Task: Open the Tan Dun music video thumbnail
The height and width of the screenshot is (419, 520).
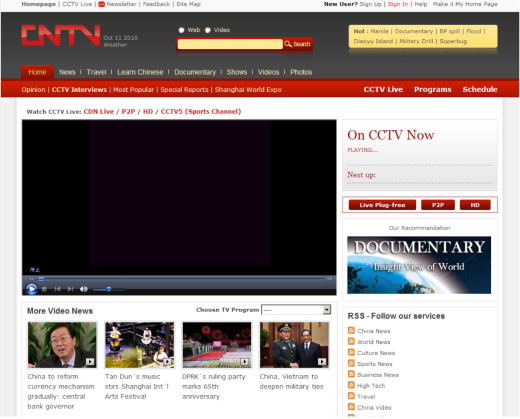Action: (139, 345)
